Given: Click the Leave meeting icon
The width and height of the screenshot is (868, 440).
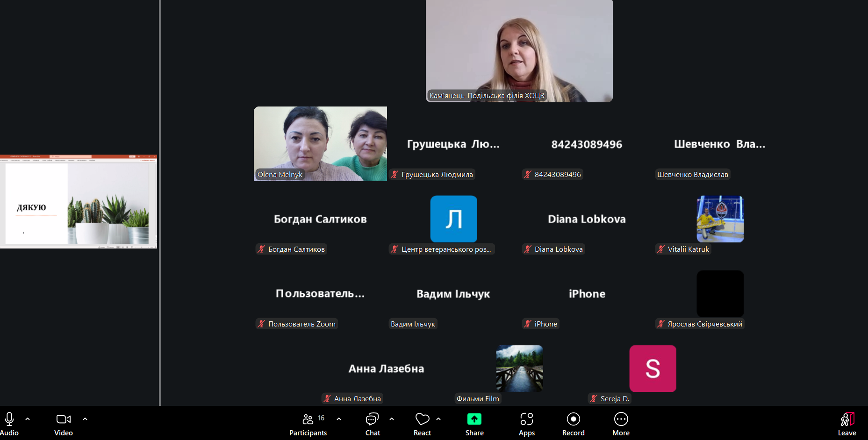Looking at the screenshot, I should click(x=846, y=419).
